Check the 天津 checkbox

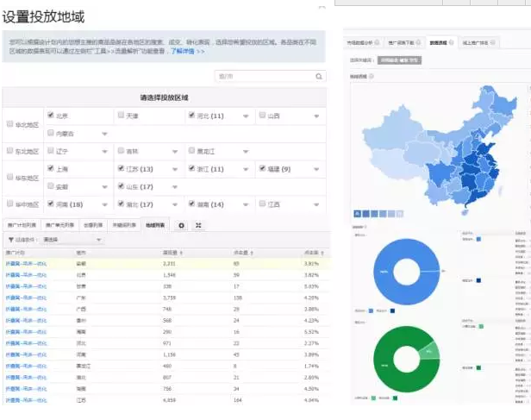coord(121,115)
